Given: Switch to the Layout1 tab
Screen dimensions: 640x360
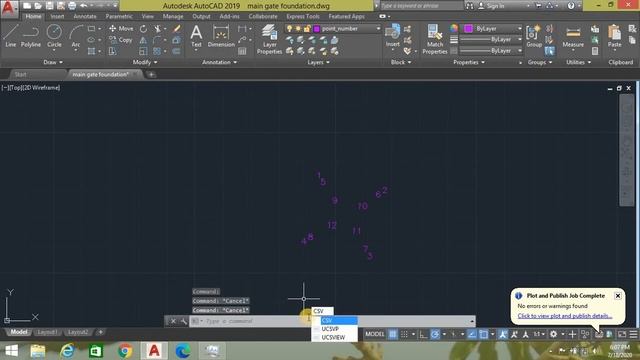Looking at the screenshot, I should 47,332.
